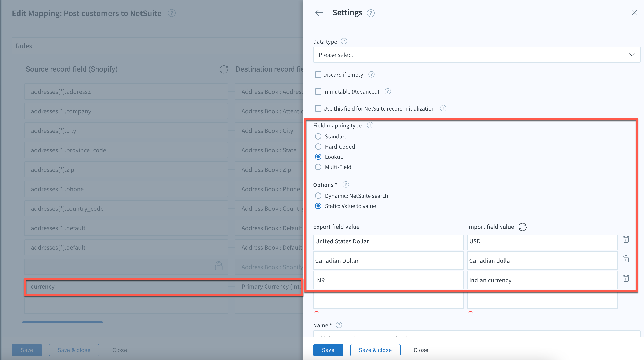
Task: Click Save & close in Settings panel
Action: click(375, 350)
